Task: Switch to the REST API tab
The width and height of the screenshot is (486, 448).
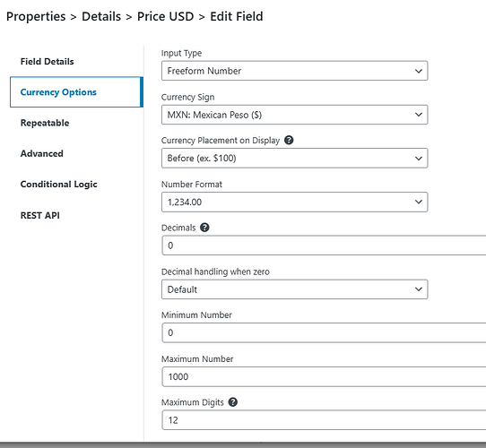Action: [x=40, y=215]
